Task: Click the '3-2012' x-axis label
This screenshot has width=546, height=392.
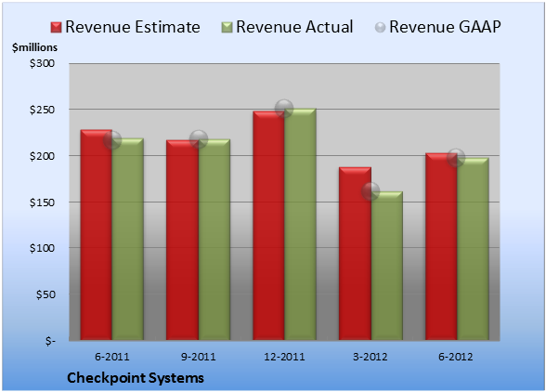Action: click(370, 357)
